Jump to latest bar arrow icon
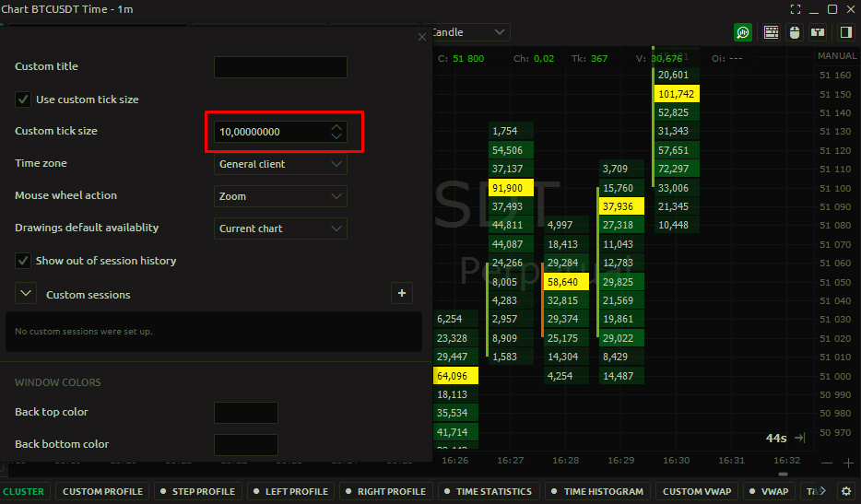Screen dimensions: 861x504 point(799,438)
